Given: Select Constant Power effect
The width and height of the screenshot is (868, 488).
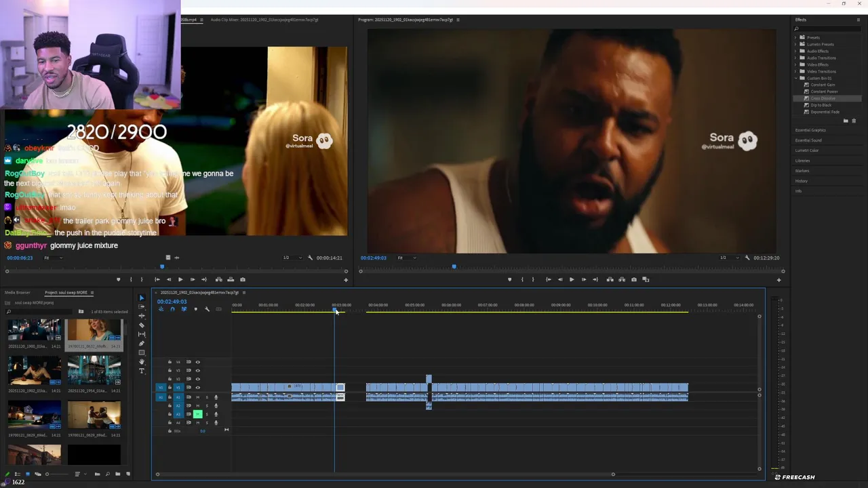Looking at the screenshot, I should [x=824, y=91].
